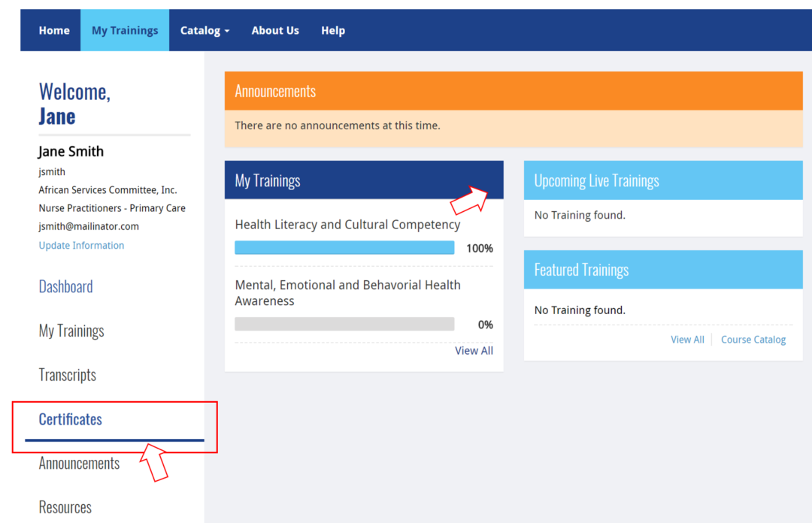Viewport: 812px width, 523px height.
Task: Click View All under Featured Trainings
Action: (687, 340)
